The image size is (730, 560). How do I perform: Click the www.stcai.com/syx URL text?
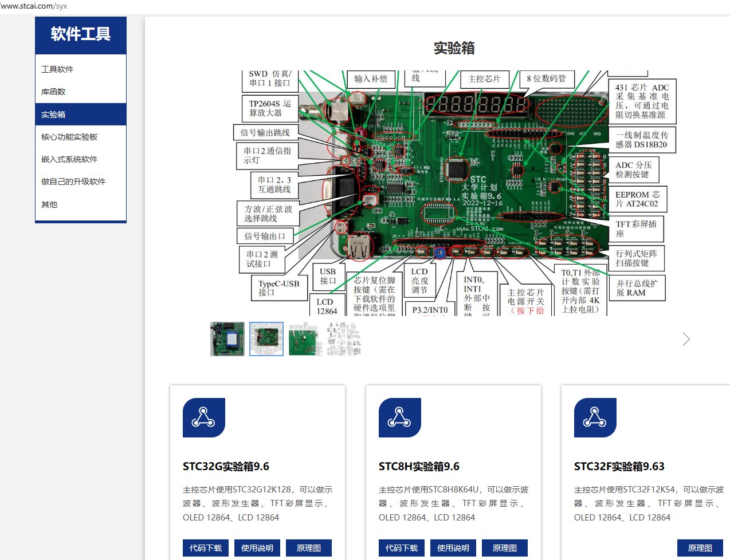click(x=34, y=6)
